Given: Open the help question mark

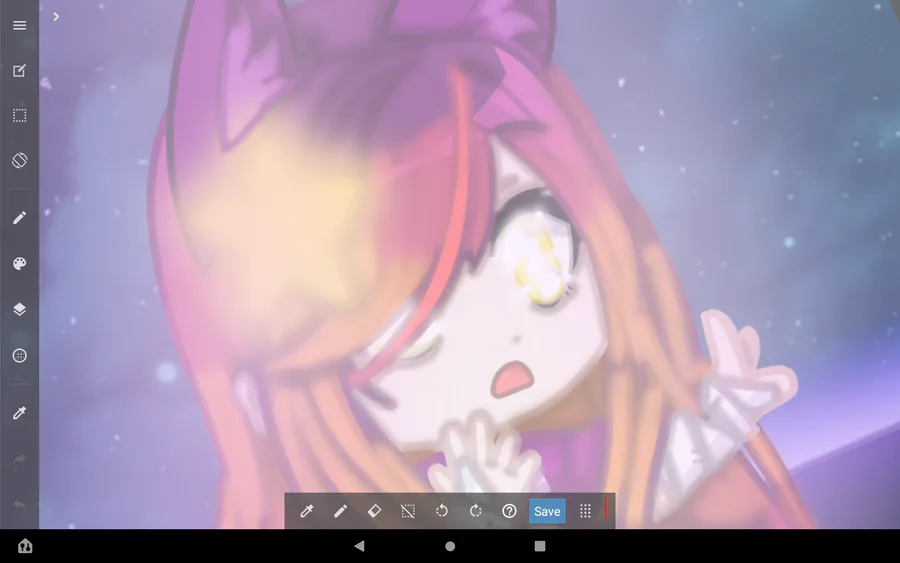Looking at the screenshot, I should pos(509,511).
